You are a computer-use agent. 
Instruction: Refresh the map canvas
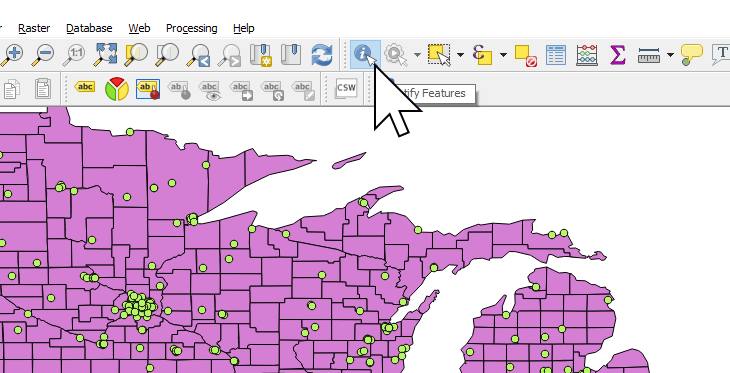pyautogui.click(x=322, y=55)
